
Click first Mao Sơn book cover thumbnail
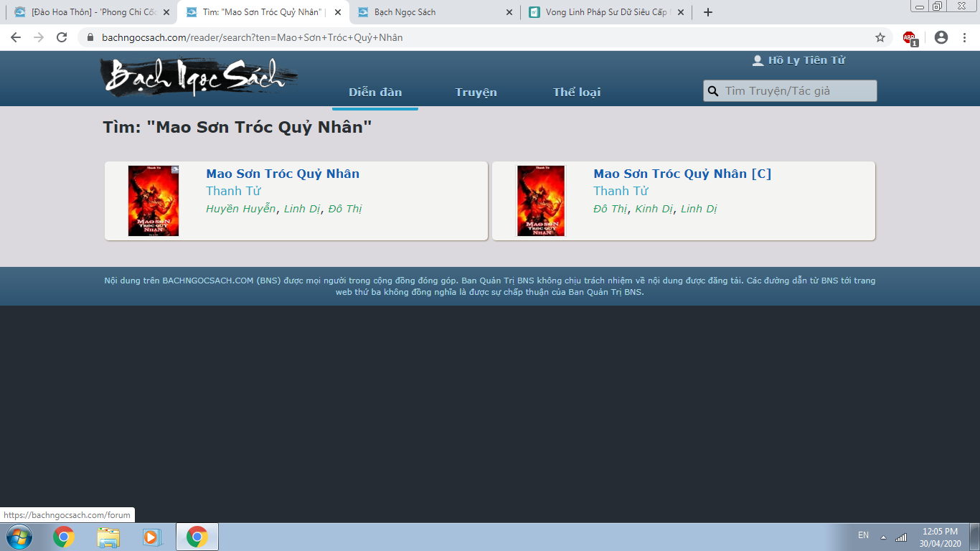point(154,201)
